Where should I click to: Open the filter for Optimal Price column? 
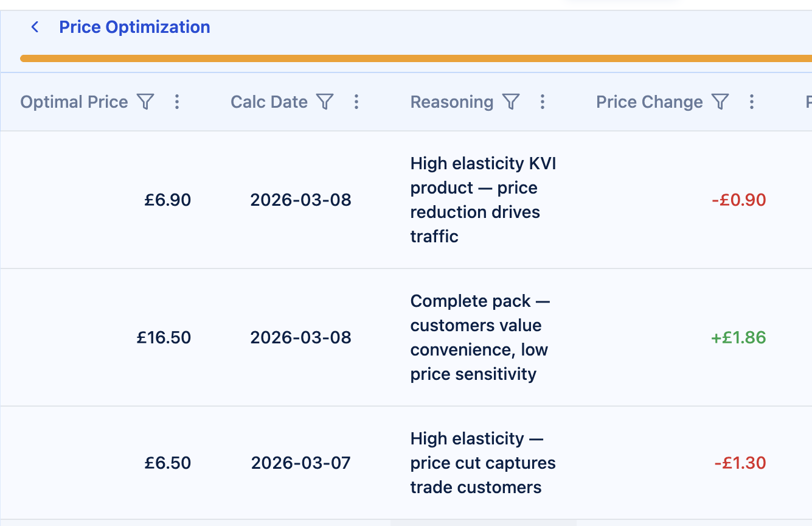pos(145,102)
